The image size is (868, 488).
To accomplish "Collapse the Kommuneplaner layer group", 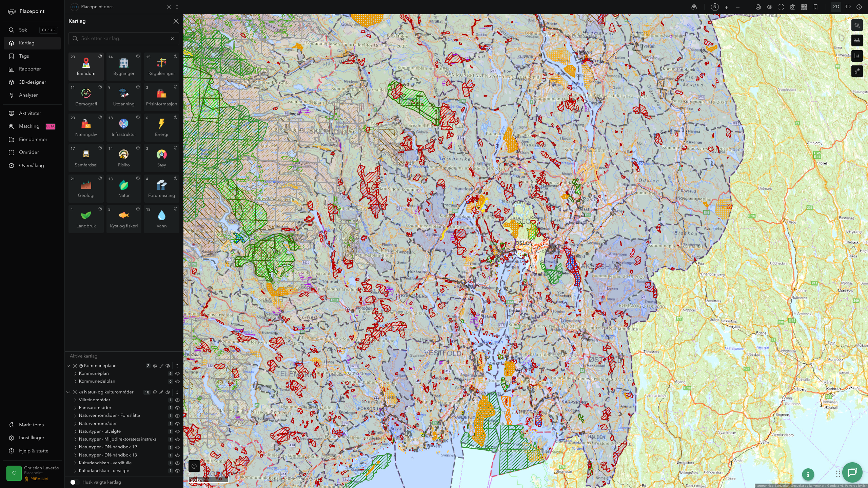I will click(68, 366).
